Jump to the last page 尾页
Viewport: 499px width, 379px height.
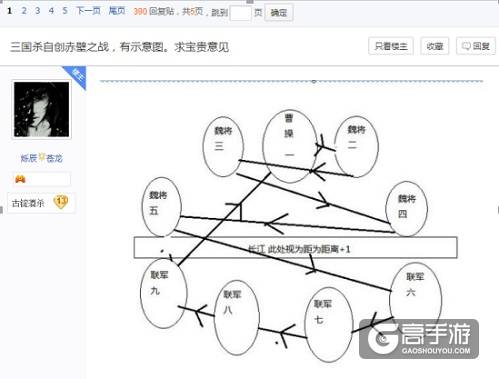[117, 11]
